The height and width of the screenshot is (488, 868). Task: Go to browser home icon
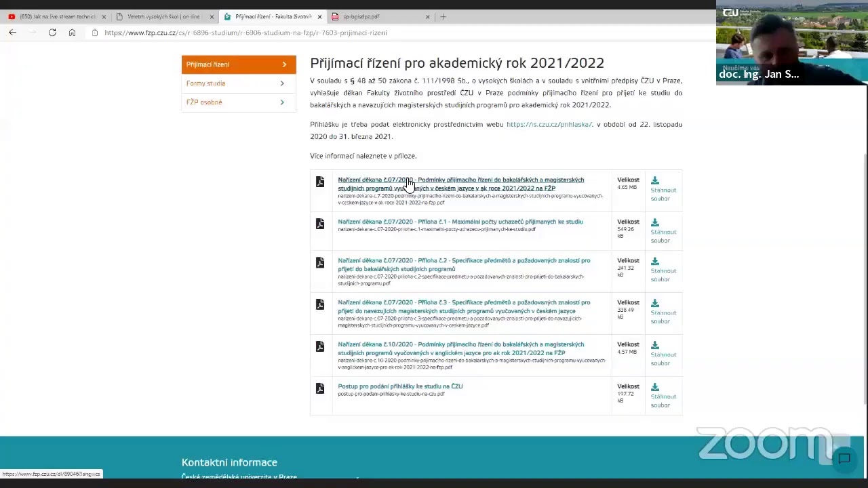(72, 33)
